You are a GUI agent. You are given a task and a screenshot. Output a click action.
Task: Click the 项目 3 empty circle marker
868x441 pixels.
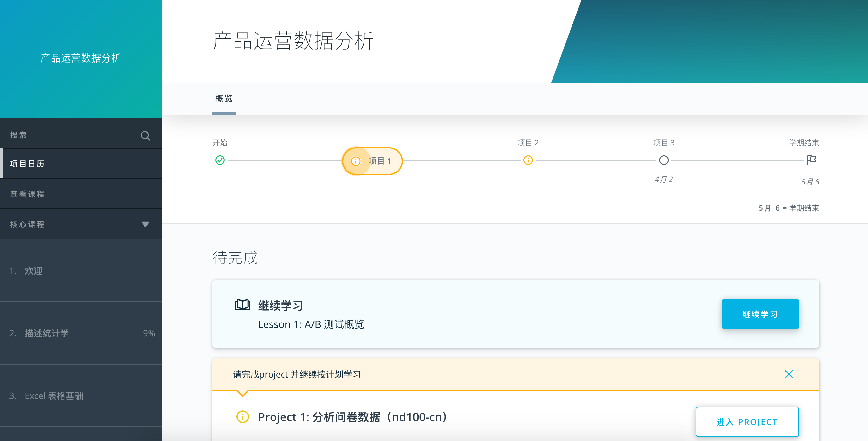pyautogui.click(x=663, y=160)
